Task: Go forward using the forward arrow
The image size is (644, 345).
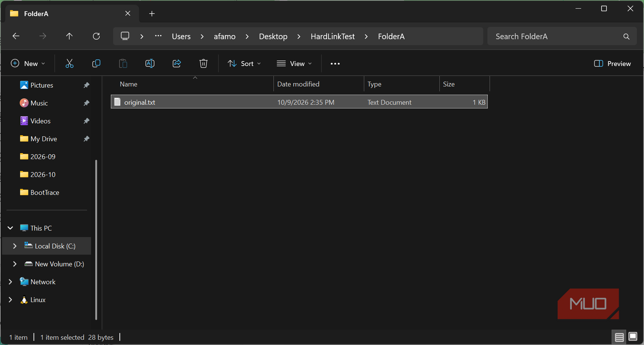Action: click(43, 36)
